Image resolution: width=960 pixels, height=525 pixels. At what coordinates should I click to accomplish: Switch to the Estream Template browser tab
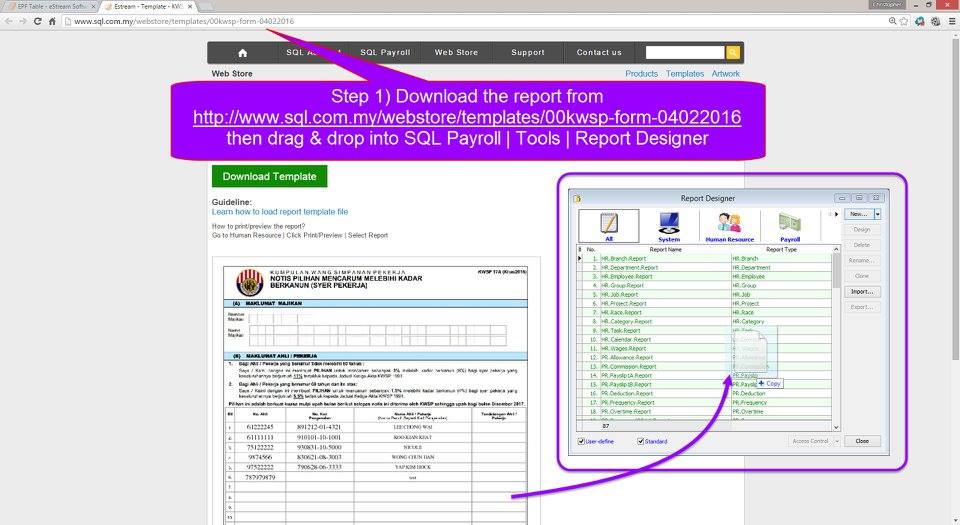tap(147, 6)
